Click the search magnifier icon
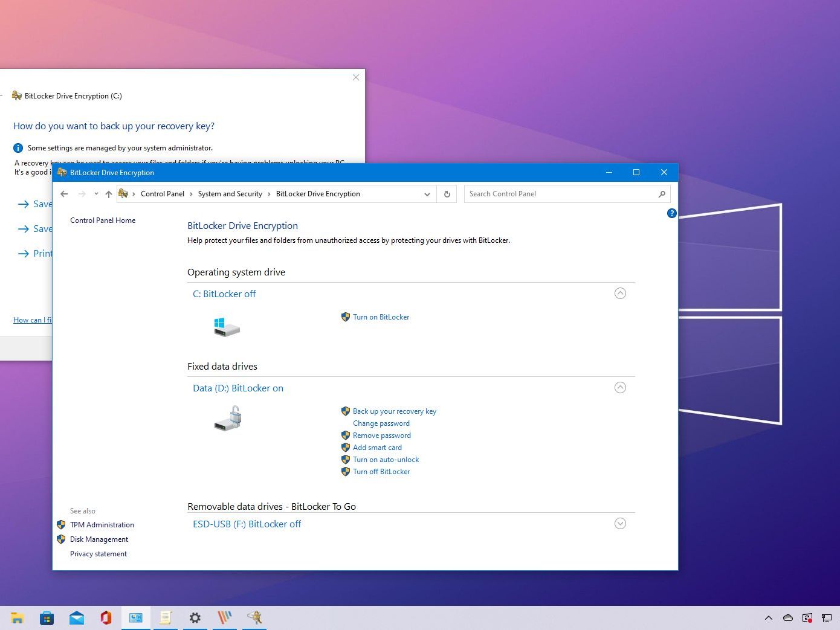840x630 pixels. coord(662,194)
